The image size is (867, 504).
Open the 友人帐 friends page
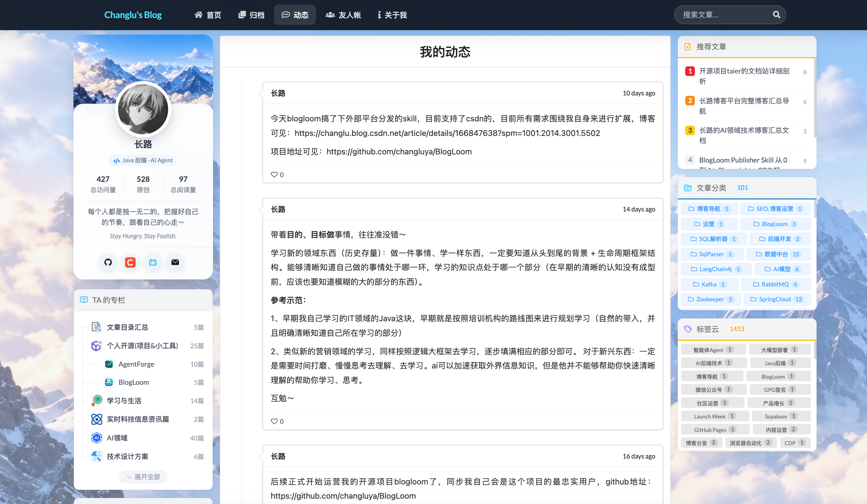pos(343,15)
